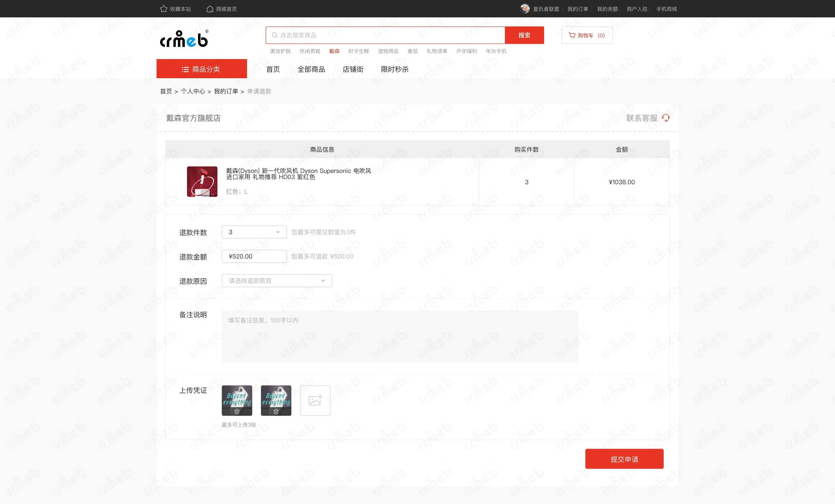Click breadcrumb 个人中心
The image size is (835, 504).
pos(193,92)
